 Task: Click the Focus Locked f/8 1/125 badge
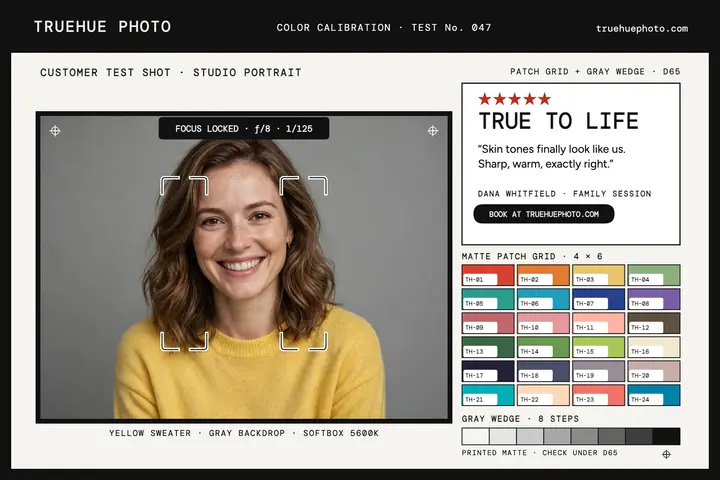244,129
